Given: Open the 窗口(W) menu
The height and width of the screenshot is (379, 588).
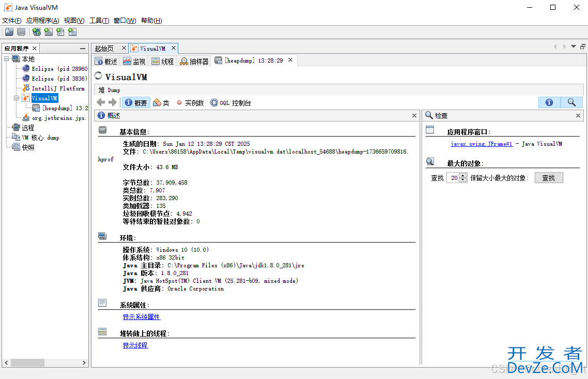Looking at the screenshot, I should (125, 20).
